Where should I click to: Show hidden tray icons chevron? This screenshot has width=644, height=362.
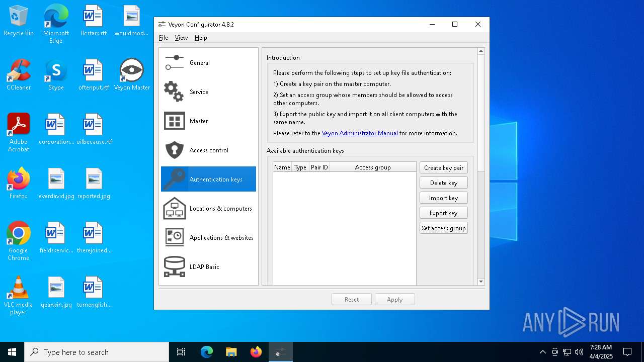point(542,352)
